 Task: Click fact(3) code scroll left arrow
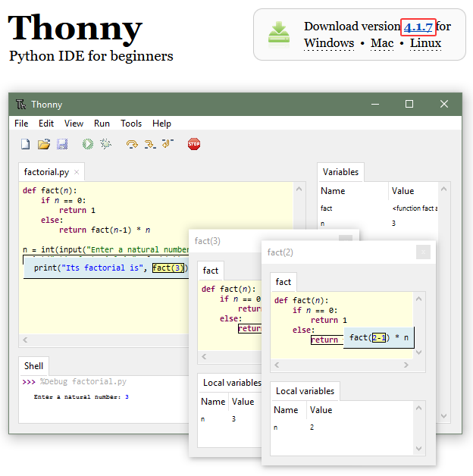point(204,356)
